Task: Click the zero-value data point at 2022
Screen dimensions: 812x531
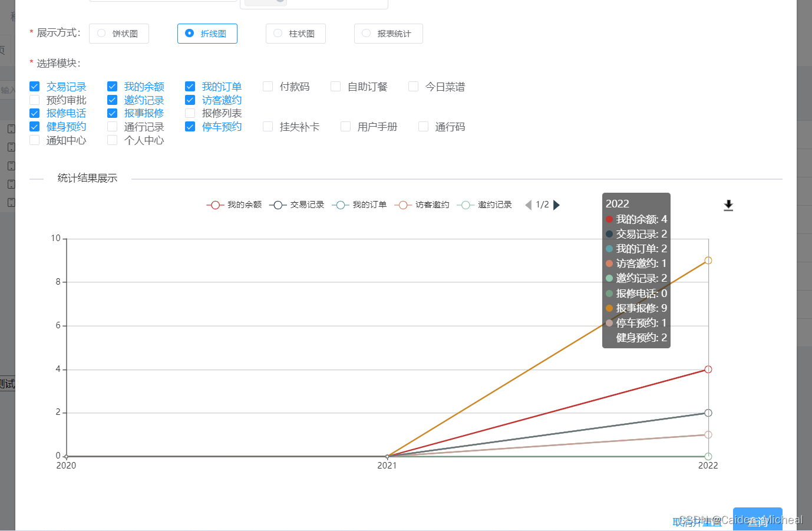Action: point(708,457)
